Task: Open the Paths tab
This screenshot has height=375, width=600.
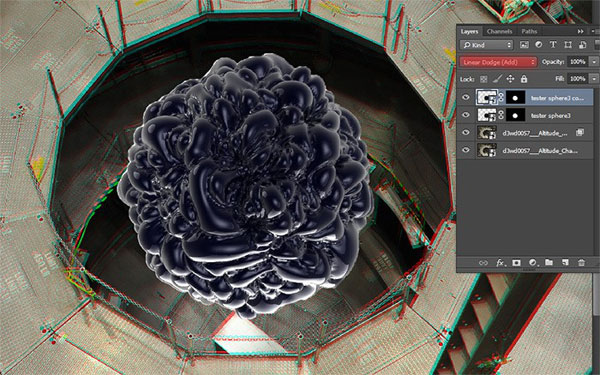Action: (529, 31)
